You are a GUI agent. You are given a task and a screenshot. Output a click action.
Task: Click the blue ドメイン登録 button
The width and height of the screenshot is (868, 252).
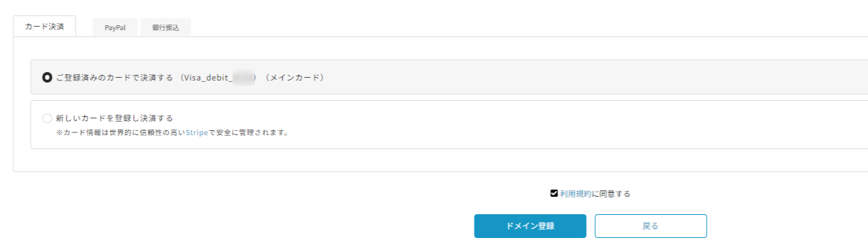point(530,226)
